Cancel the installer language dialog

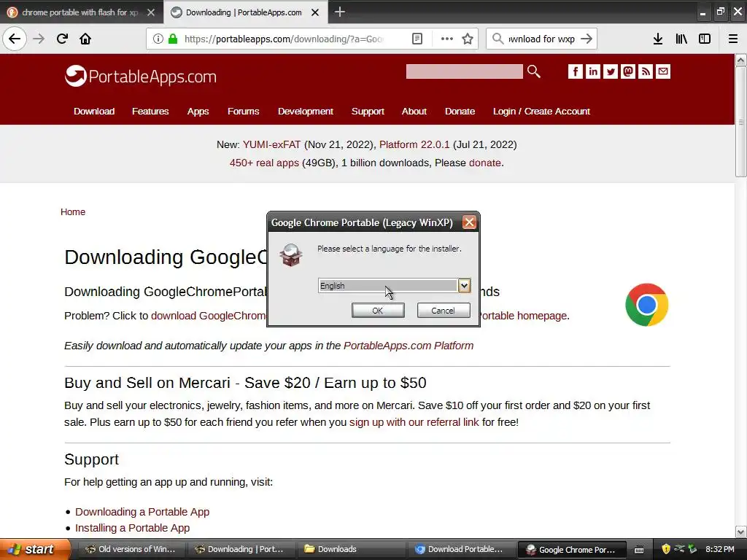click(x=443, y=311)
